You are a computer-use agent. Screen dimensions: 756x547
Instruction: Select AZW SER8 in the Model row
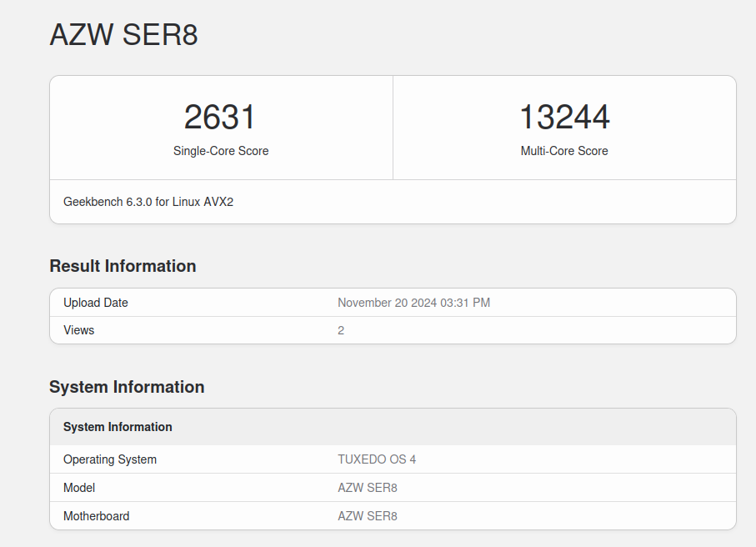click(368, 488)
